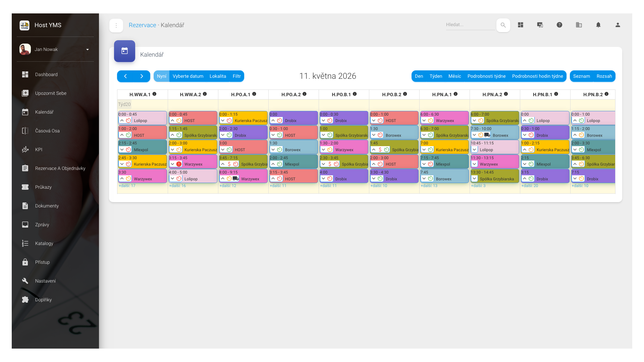The image size is (644, 362).
Task: Switch to Seznam list mode
Action: [x=582, y=76]
